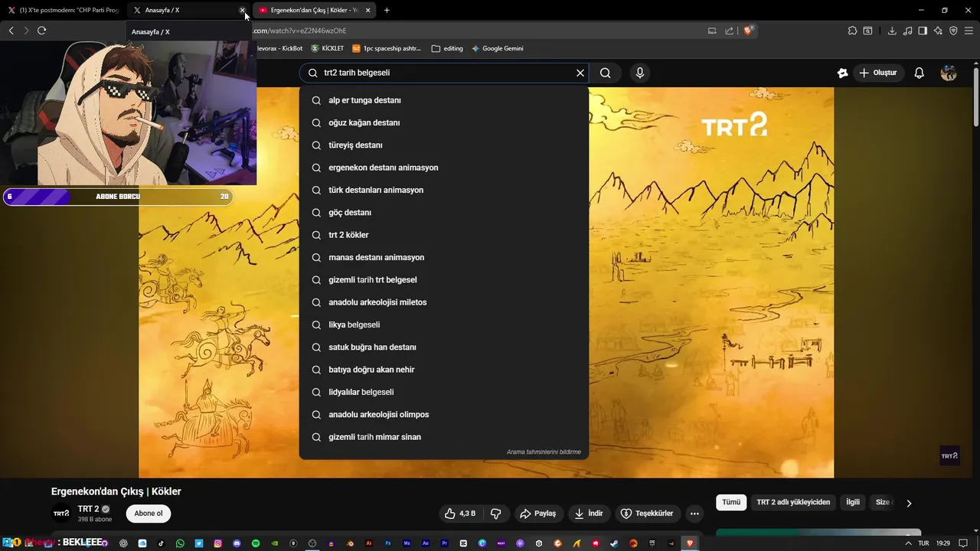Show hidden system tray icons chevron
Screen dimensions: 980x551
[x=908, y=543]
